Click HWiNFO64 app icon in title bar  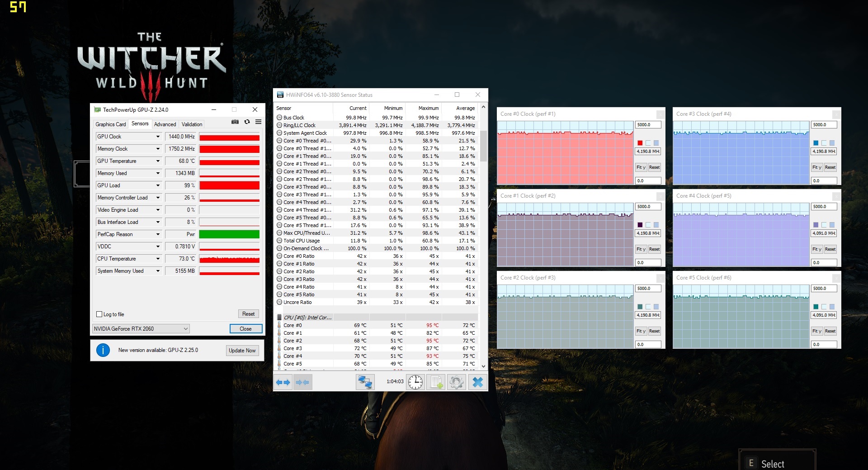280,95
